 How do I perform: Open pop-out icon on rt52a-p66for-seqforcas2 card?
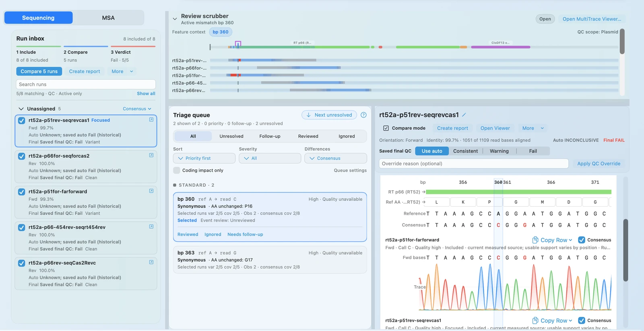pyautogui.click(x=151, y=155)
